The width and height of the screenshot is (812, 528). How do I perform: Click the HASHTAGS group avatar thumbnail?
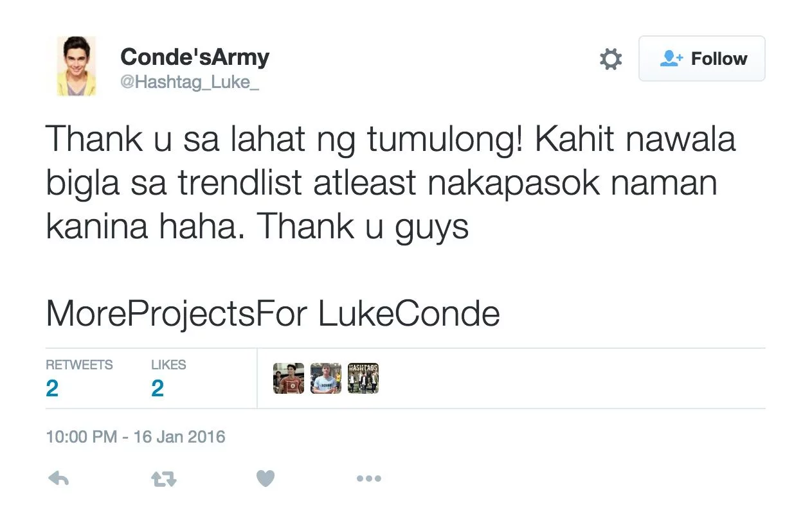click(363, 378)
